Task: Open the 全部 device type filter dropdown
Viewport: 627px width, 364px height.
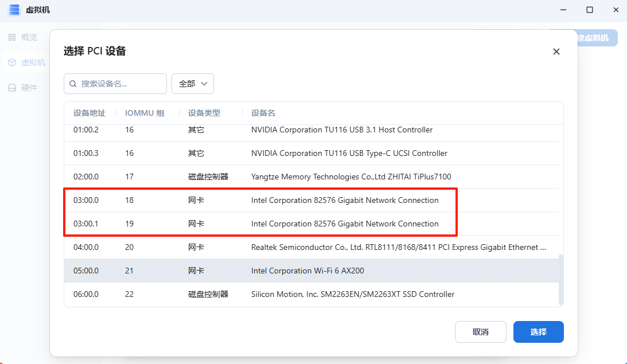Action: [x=193, y=84]
